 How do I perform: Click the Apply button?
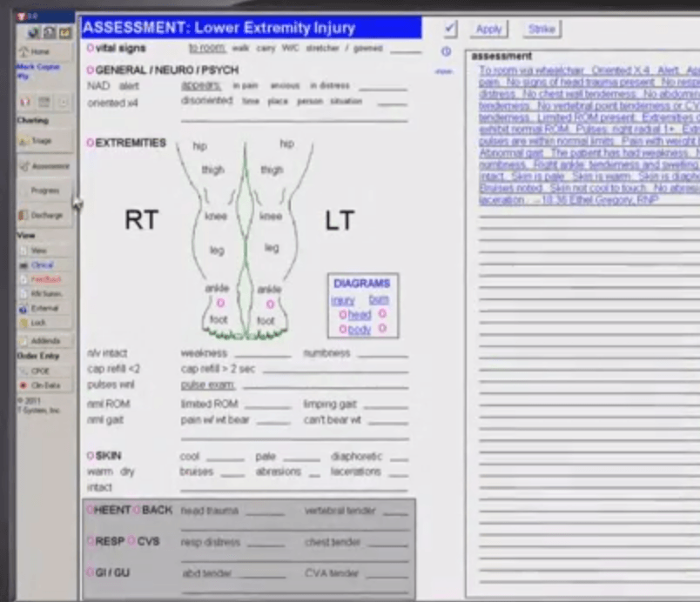[x=488, y=29]
